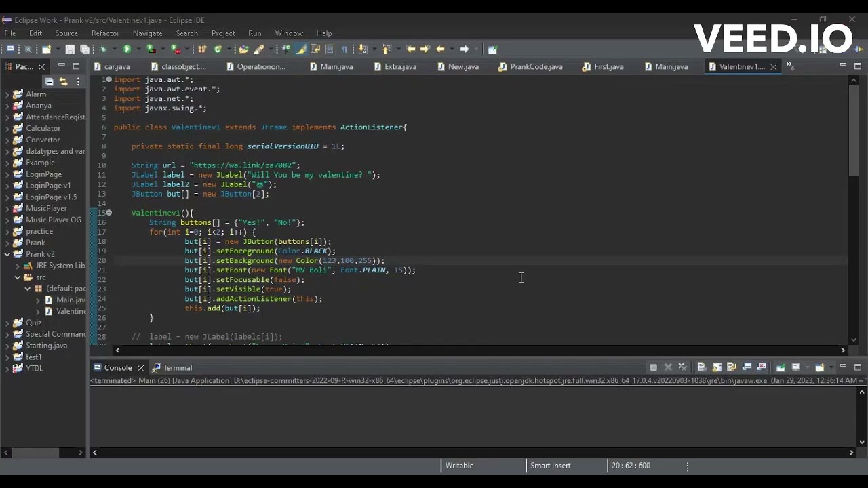The height and width of the screenshot is (488, 868).
Task: Jump to Previous Annotation toolbar icon
Action: coord(387,49)
